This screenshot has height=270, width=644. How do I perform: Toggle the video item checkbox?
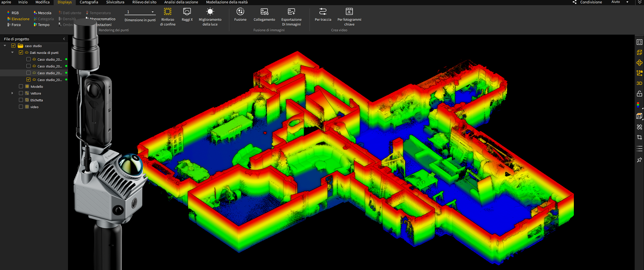21,107
